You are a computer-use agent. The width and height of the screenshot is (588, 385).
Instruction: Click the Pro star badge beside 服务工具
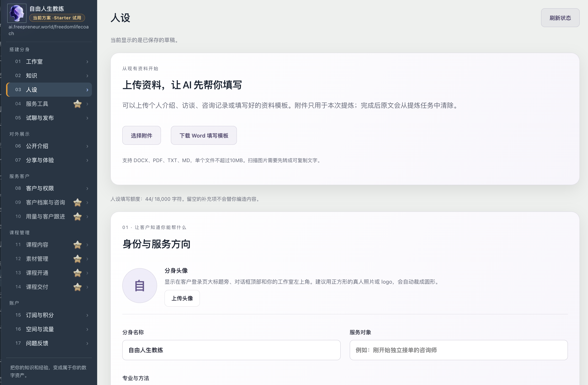[78, 104]
